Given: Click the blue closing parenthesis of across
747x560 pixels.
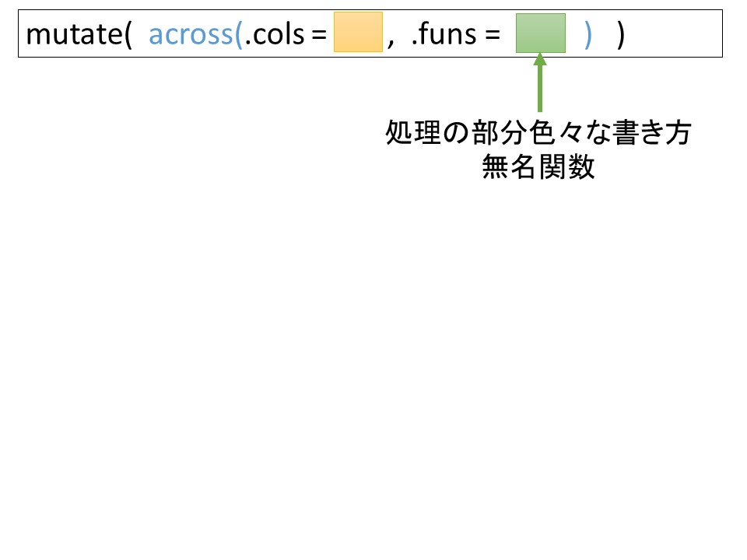Looking at the screenshot, I should [588, 35].
